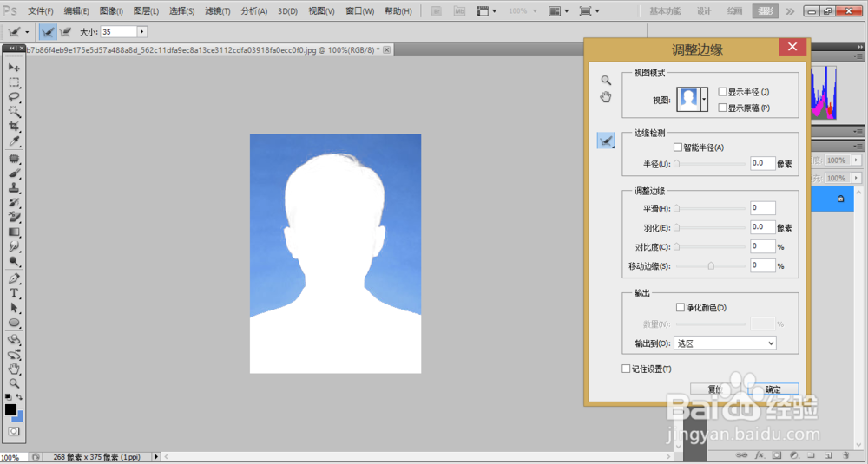The height and width of the screenshot is (464, 868).
Task: Select the Hand tool in toolbox
Action: 14,369
